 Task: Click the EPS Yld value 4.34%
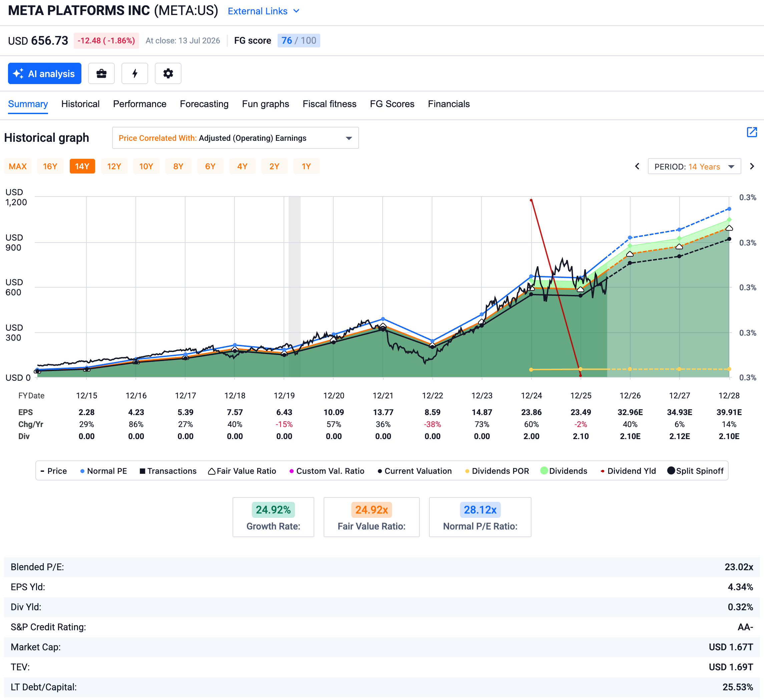pos(741,588)
